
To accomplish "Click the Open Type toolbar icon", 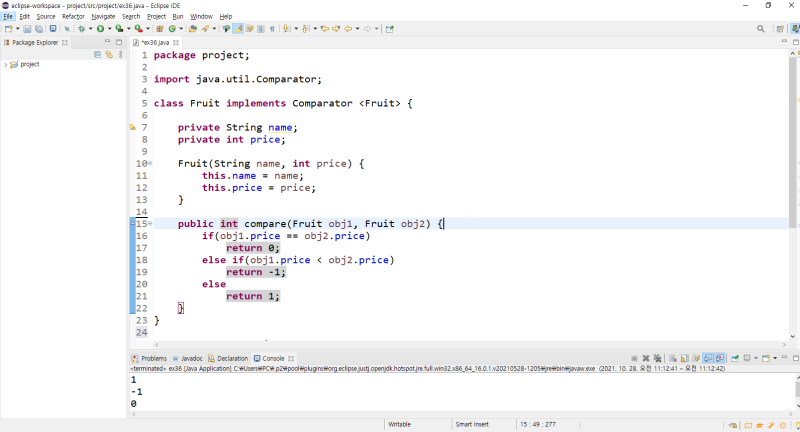I will click(x=193, y=29).
